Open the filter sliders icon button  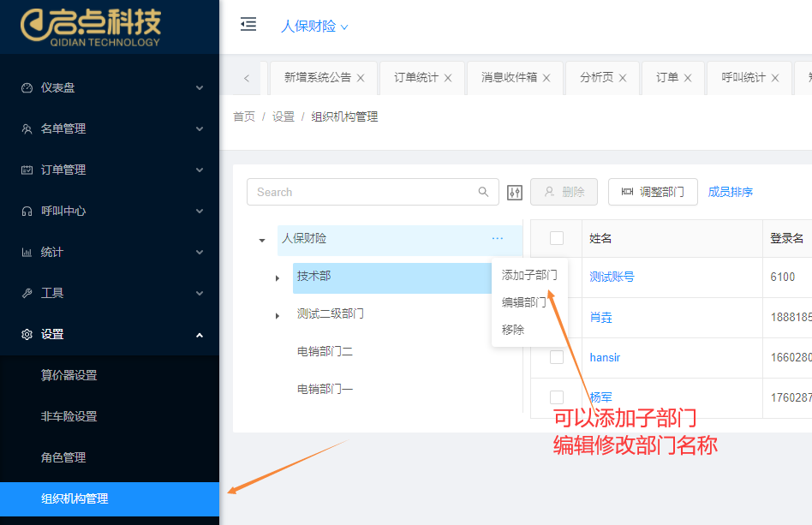pos(514,193)
